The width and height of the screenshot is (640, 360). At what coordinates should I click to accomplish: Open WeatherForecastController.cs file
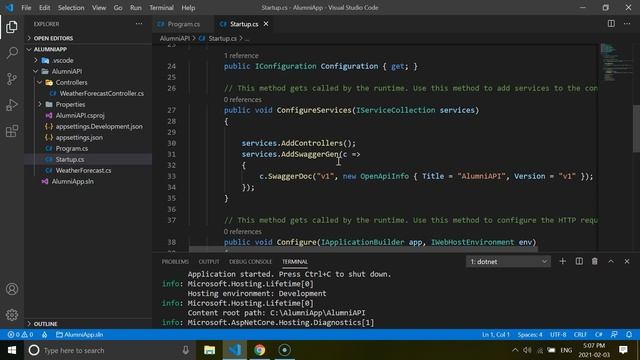tap(102, 93)
